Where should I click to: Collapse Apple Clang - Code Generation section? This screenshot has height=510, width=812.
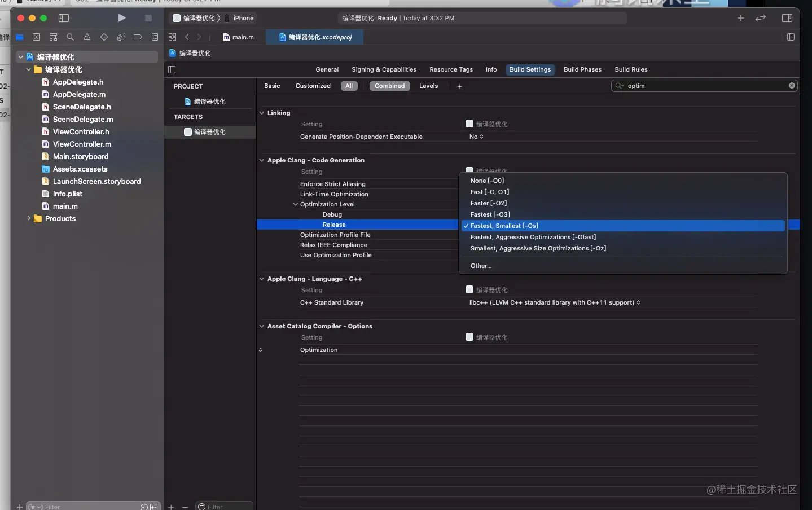(x=262, y=160)
